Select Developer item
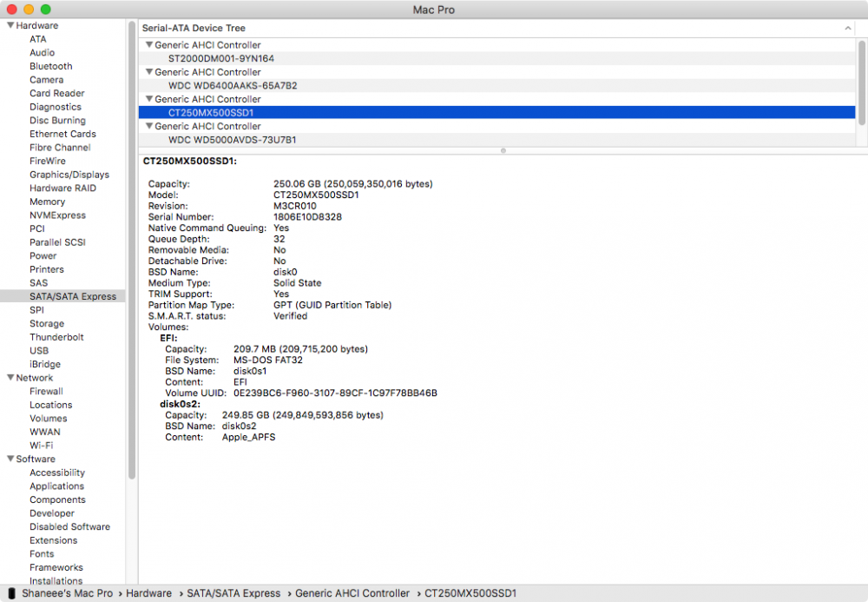868x602 pixels. 51,513
